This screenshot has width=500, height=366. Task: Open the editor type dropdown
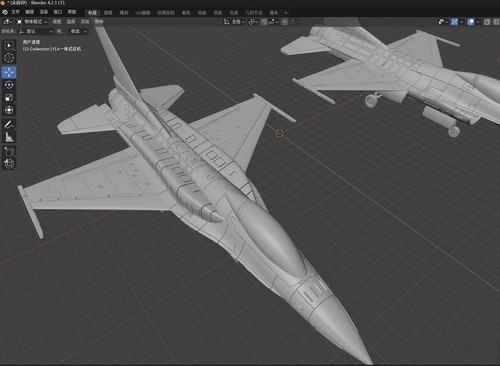point(7,22)
